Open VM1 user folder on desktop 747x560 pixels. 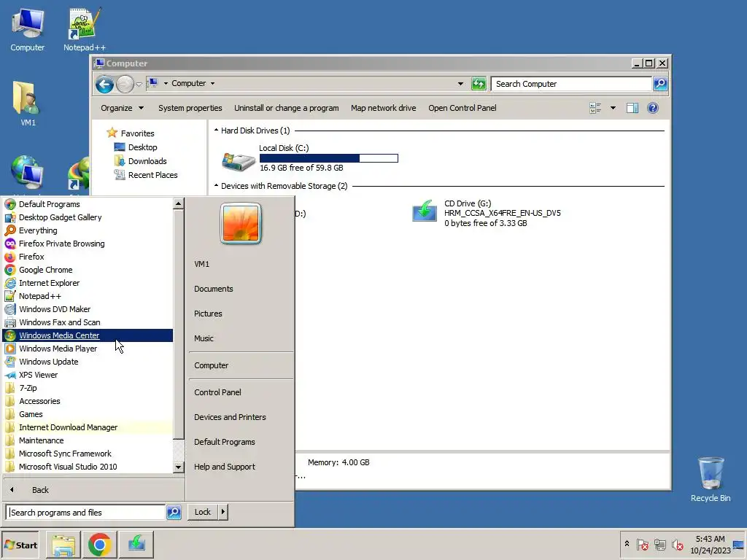coord(28,104)
